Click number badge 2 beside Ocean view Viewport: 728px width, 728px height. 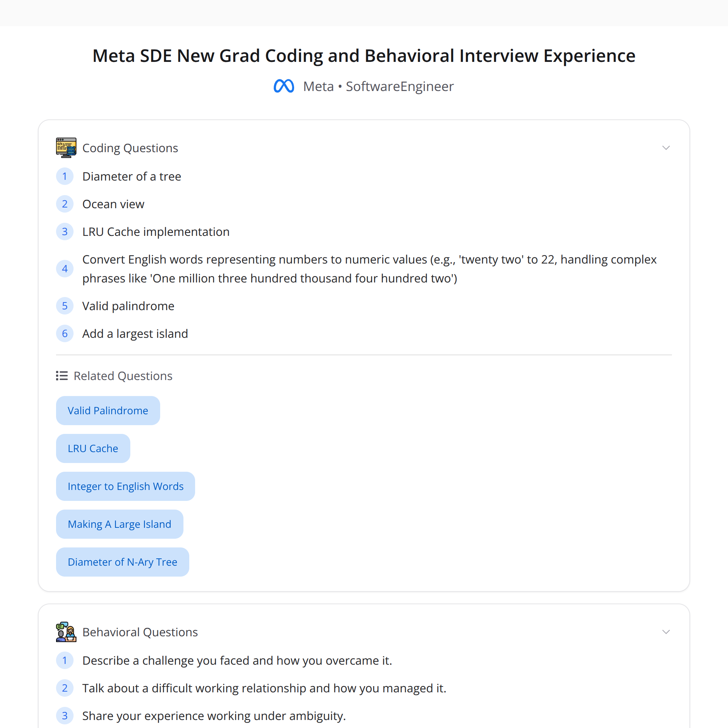tap(65, 204)
